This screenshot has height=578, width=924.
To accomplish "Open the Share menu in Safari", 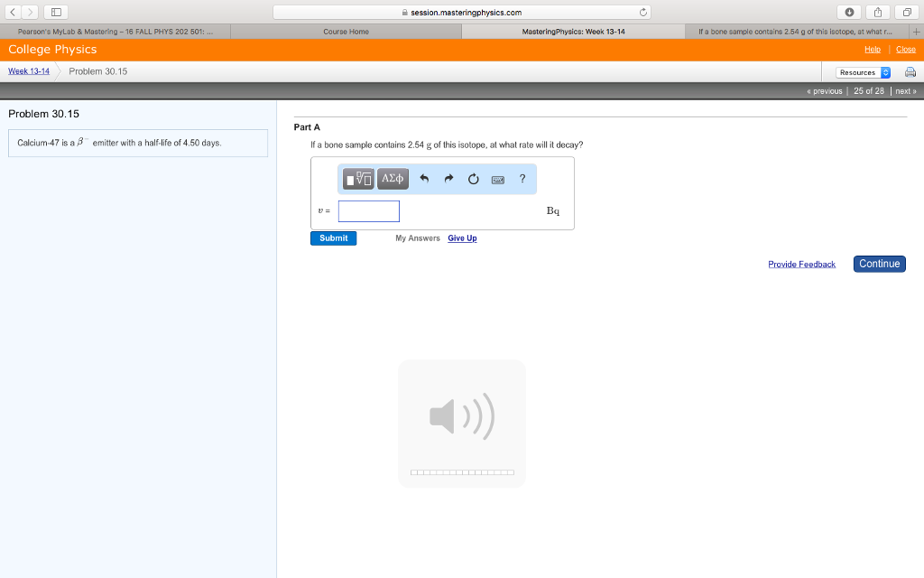I will [878, 12].
